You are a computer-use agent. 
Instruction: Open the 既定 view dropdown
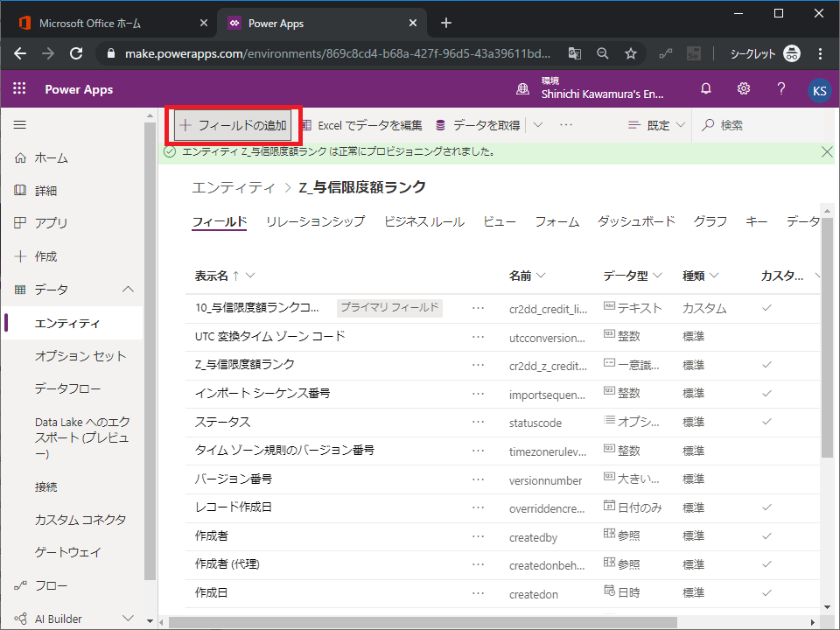pyautogui.click(x=657, y=125)
